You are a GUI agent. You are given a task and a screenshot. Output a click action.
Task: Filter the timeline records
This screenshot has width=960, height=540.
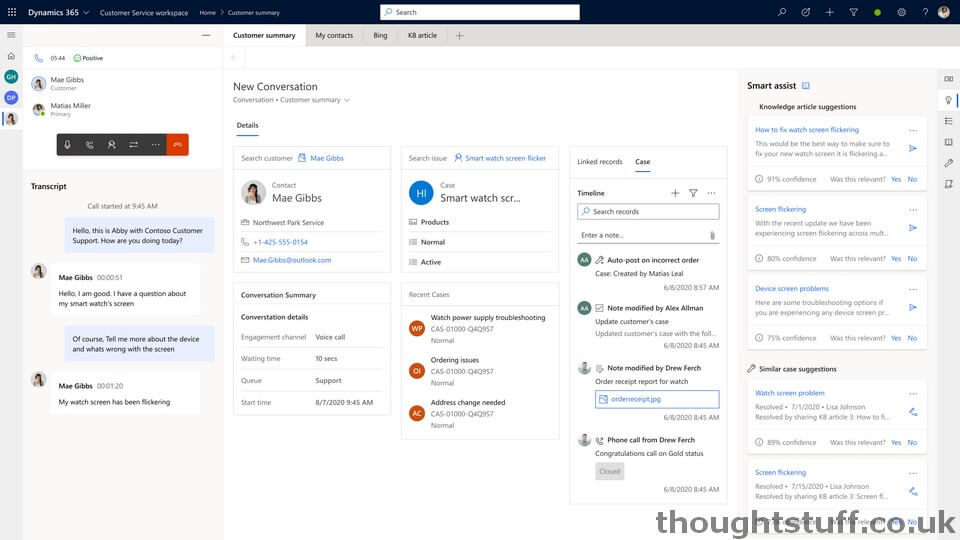click(693, 193)
